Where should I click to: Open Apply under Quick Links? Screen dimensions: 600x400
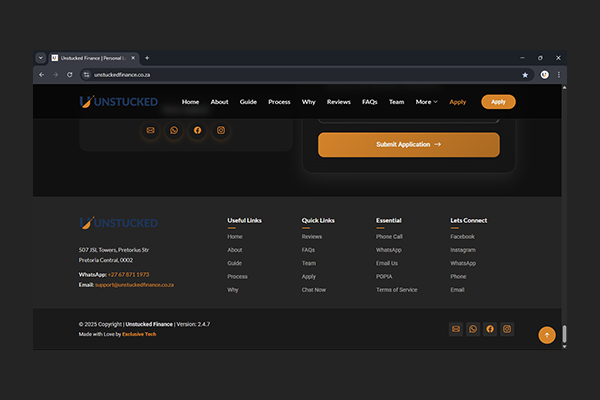309,276
